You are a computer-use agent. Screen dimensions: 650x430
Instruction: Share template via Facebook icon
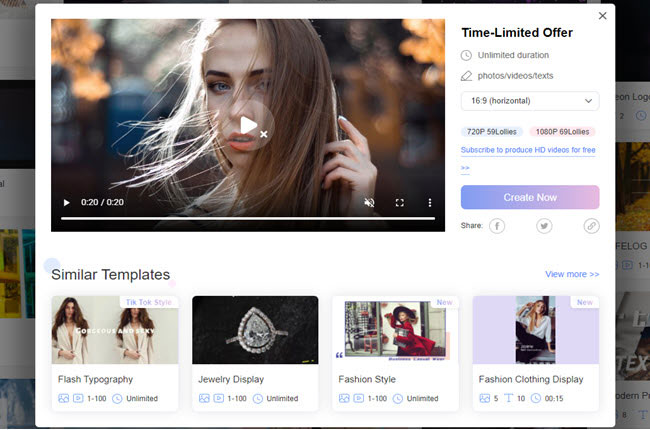point(497,226)
